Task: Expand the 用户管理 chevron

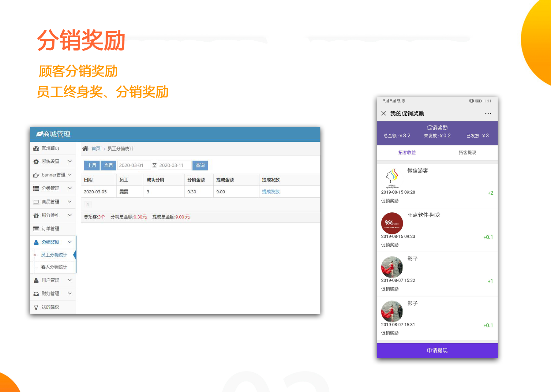Action: 70,280
